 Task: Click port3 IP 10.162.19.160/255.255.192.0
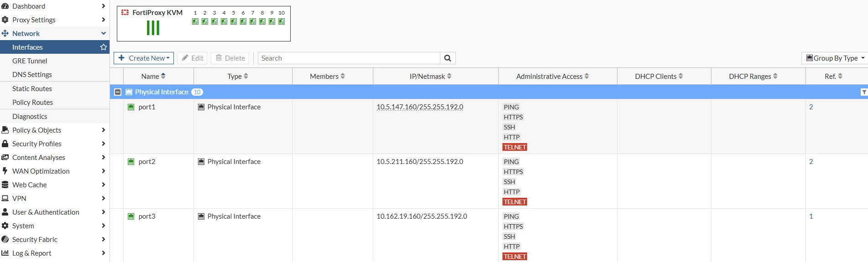[422, 216]
